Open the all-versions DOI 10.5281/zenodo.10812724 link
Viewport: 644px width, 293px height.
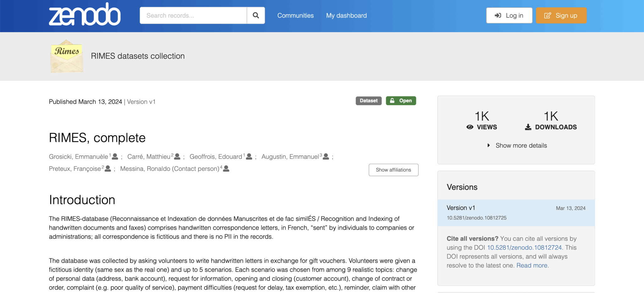tap(524, 247)
